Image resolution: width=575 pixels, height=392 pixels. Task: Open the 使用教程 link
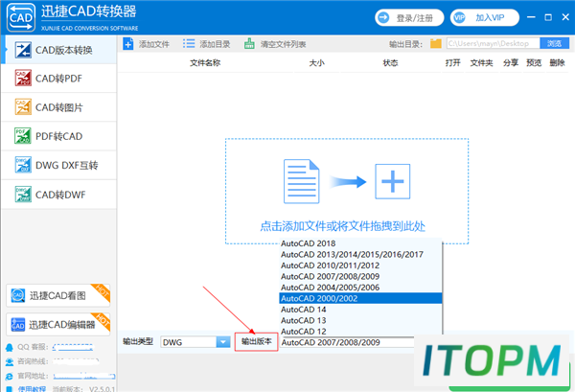pos(32,389)
